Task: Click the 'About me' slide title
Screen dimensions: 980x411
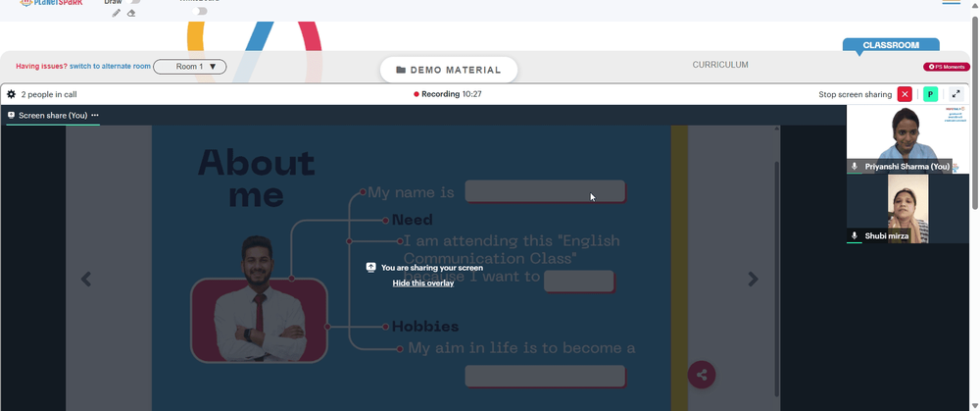Action: point(256,179)
